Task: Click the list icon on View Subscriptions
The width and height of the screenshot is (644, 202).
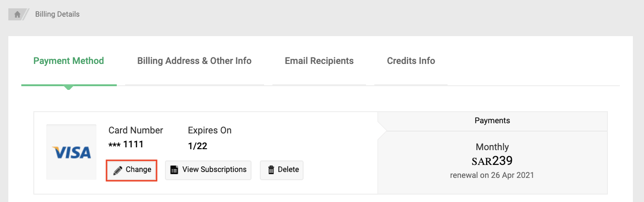Action: [174, 170]
